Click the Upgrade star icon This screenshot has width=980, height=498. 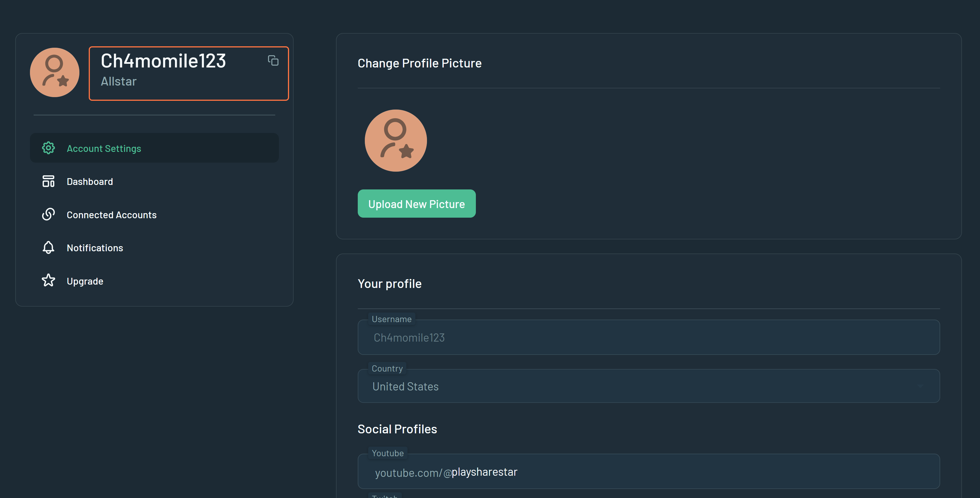(48, 281)
